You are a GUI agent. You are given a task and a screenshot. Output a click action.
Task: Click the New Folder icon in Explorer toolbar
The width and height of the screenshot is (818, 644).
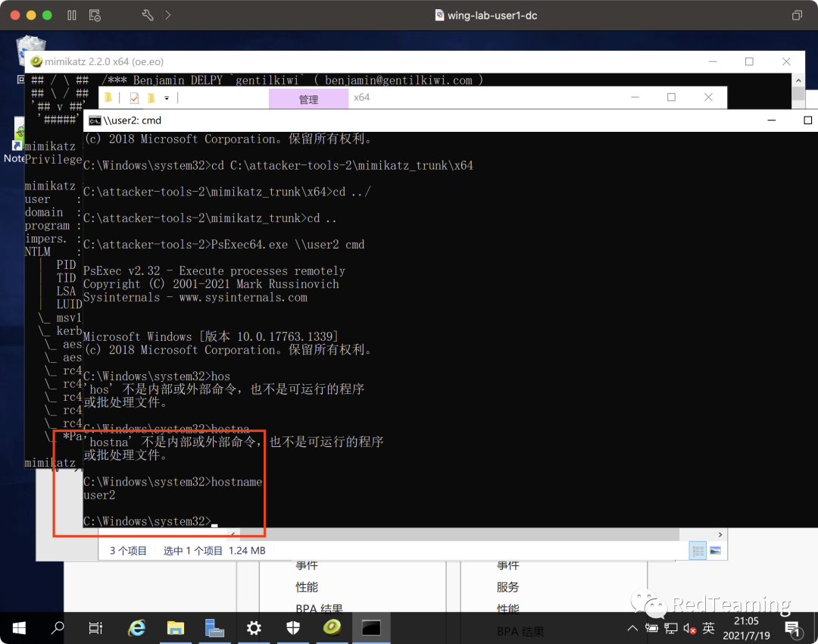coord(151,98)
